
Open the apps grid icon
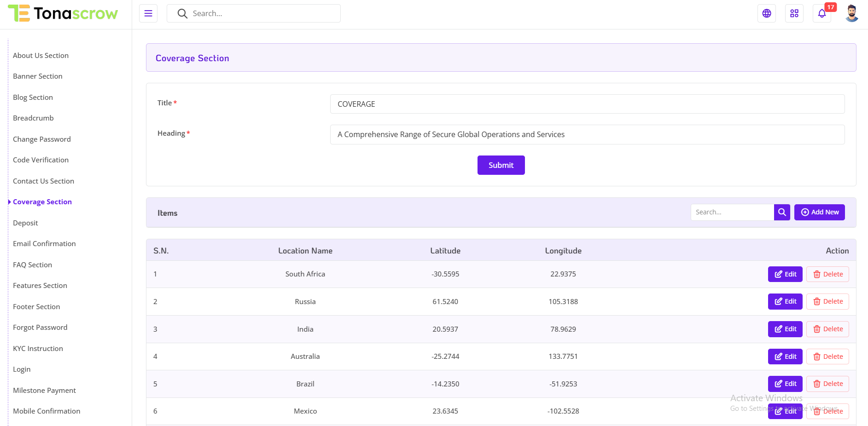[x=794, y=13]
